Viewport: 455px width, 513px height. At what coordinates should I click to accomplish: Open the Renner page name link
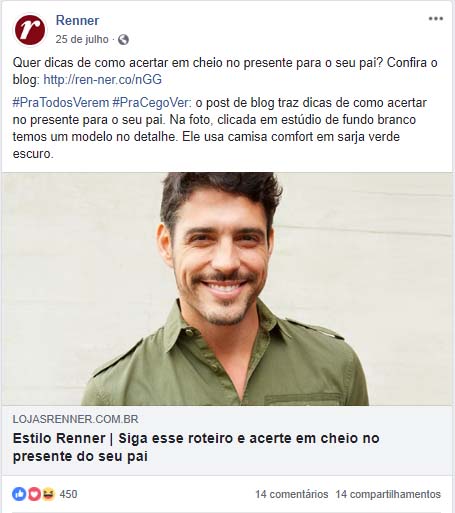pos(77,20)
